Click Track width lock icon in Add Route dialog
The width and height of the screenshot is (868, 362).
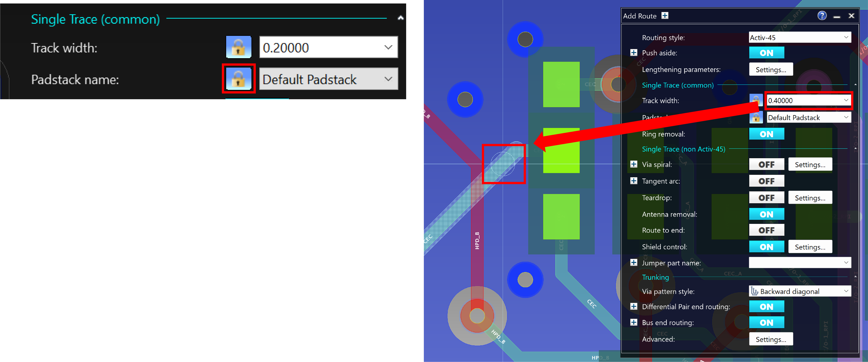click(x=756, y=100)
